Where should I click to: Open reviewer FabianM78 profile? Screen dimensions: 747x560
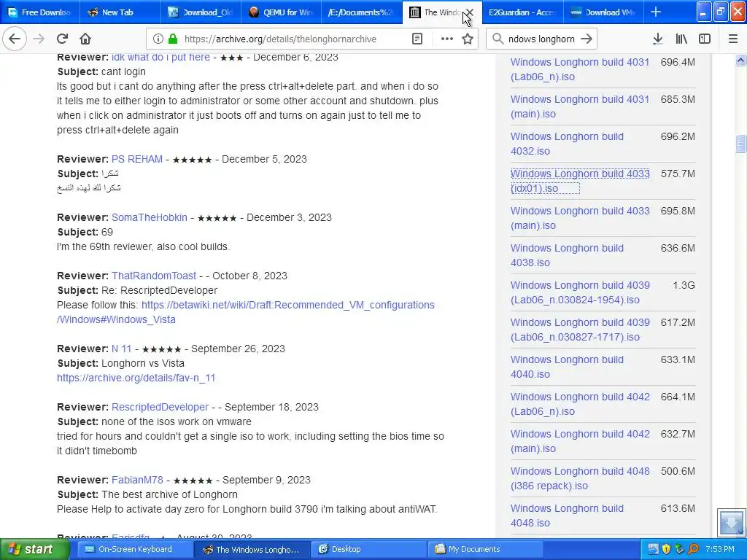click(137, 480)
